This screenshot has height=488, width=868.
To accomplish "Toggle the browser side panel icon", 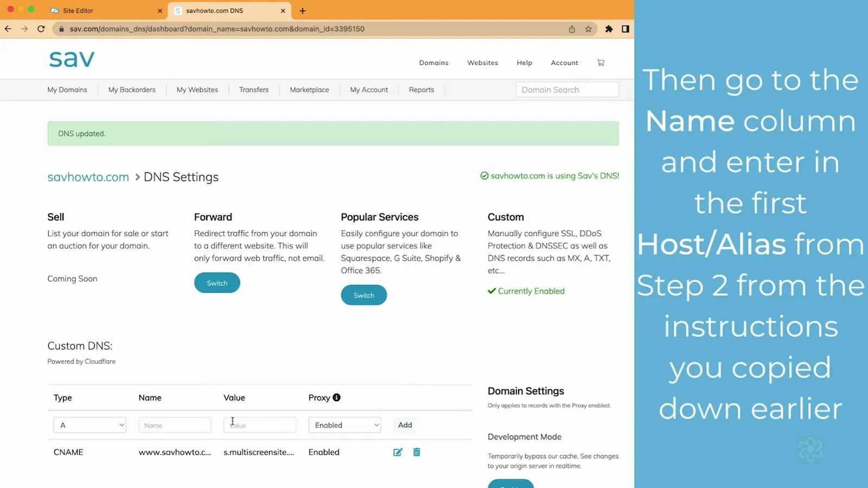I will coord(626,29).
